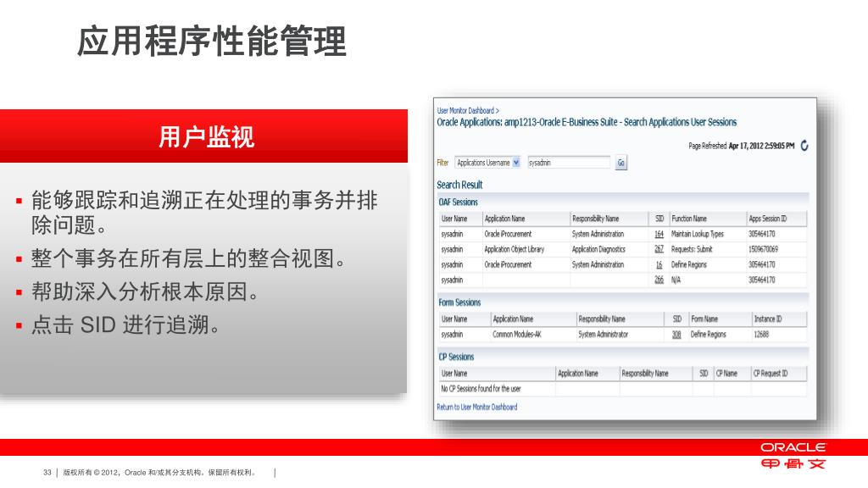Open the User Monitor Dashboard breadcrumb link
Screen dimensions: 868x488
click(x=465, y=111)
